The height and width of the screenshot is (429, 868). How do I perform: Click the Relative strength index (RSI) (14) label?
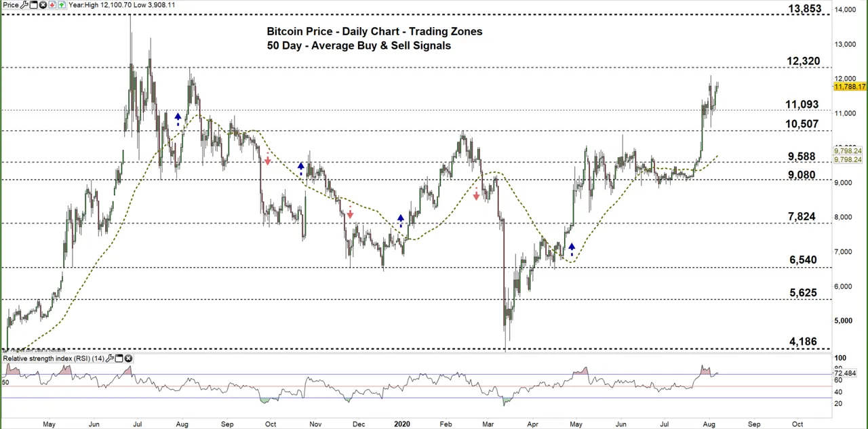coord(54,359)
